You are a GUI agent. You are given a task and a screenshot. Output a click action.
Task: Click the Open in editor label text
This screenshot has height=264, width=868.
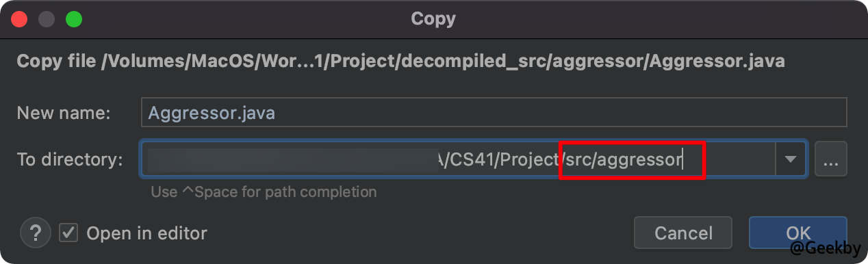tap(146, 233)
